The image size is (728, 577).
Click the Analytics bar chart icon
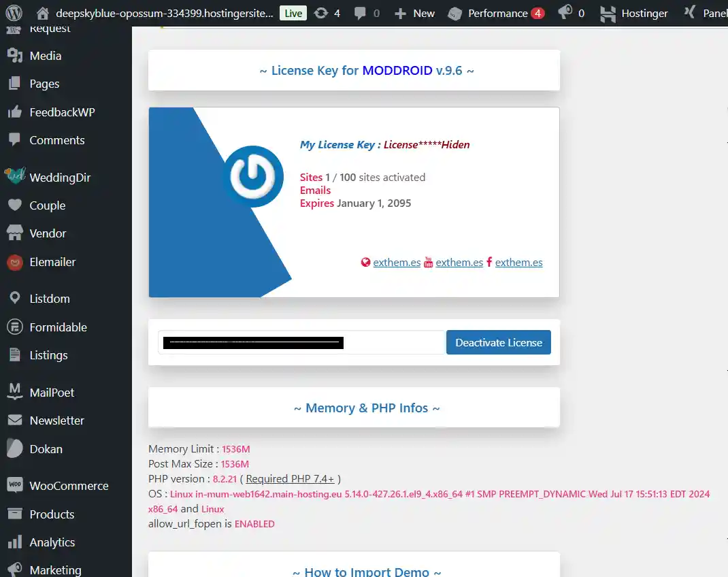[15, 542]
